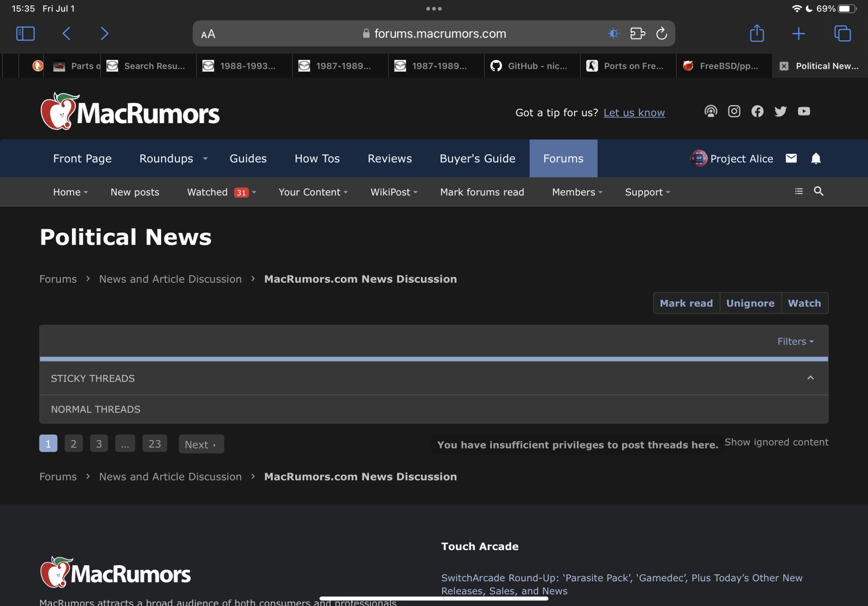Open the Project Alice account menu
868x606 pixels.
point(732,159)
